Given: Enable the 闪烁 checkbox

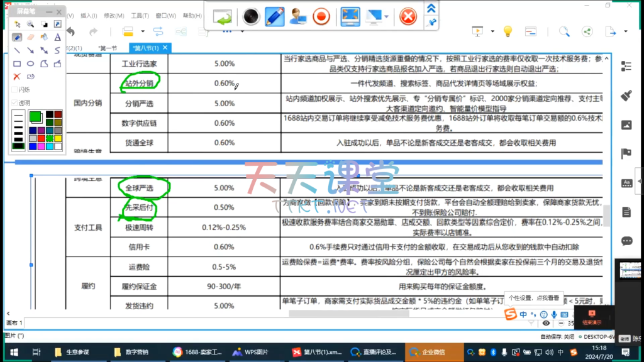Looking at the screenshot, I should point(14,90).
